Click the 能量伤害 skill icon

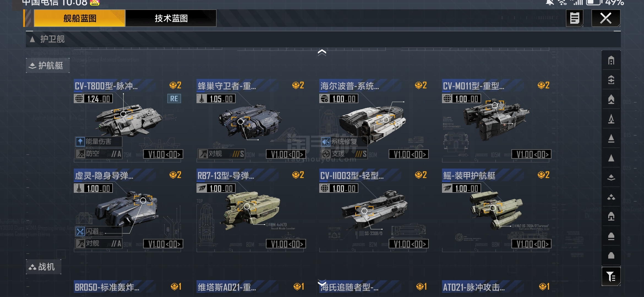(x=80, y=142)
